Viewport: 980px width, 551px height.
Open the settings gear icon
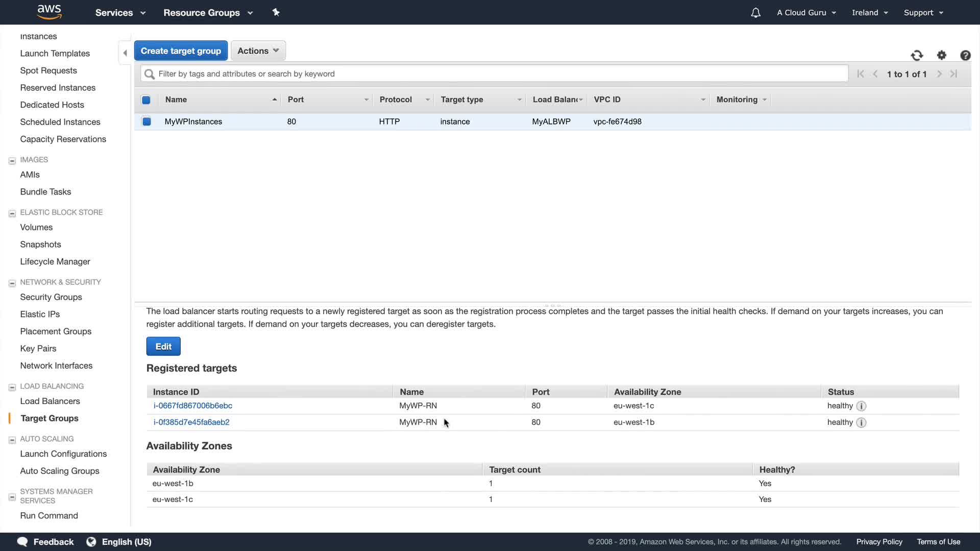(x=942, y=55)
